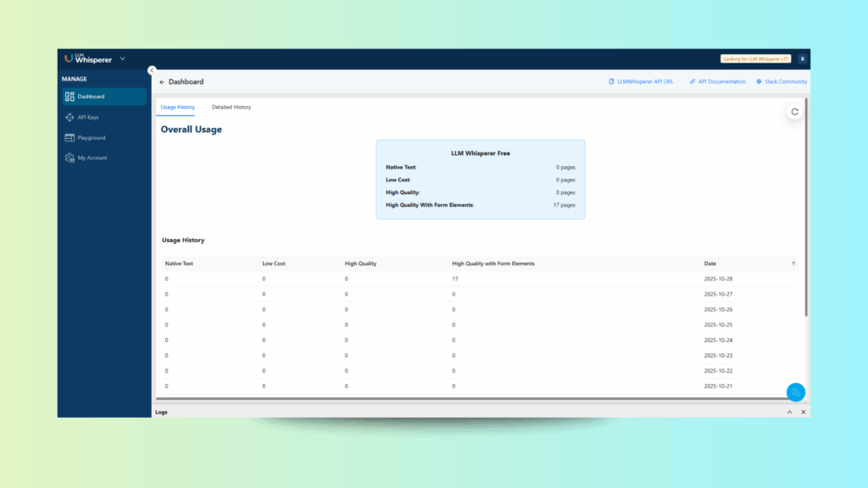Click the vertical scrollbar of usage panel
Image resolution: width=868 pixels, height=488 pixels.
coord(806,212)
